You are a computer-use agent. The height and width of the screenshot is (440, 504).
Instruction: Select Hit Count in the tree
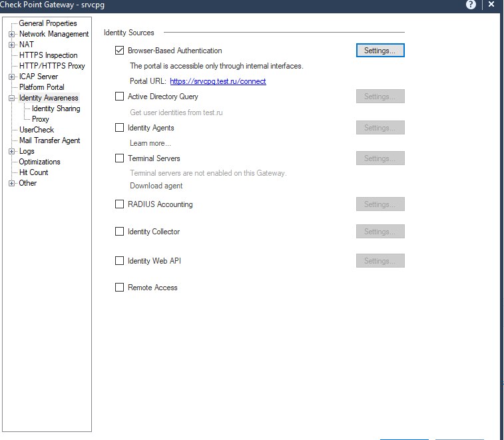pyautogui.click(x=33, y=172)
